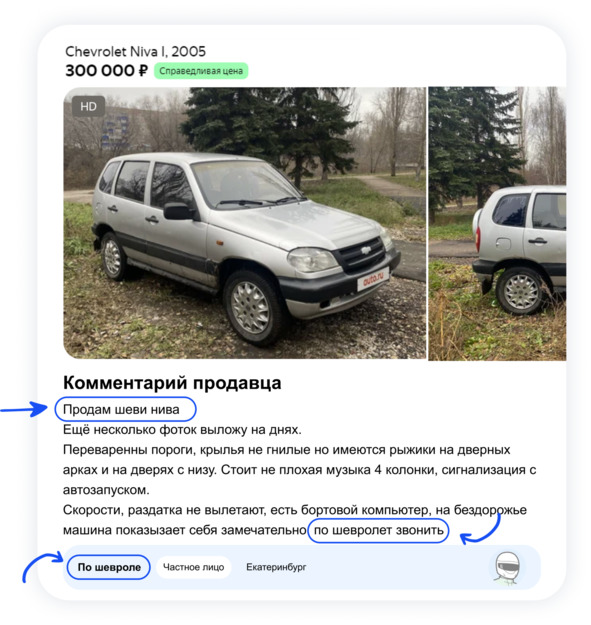Image resolution: width=591 pixels, height=625 pixels.
Task: Open the racer helmet avatar icon
Action: (x=507, y=568)
